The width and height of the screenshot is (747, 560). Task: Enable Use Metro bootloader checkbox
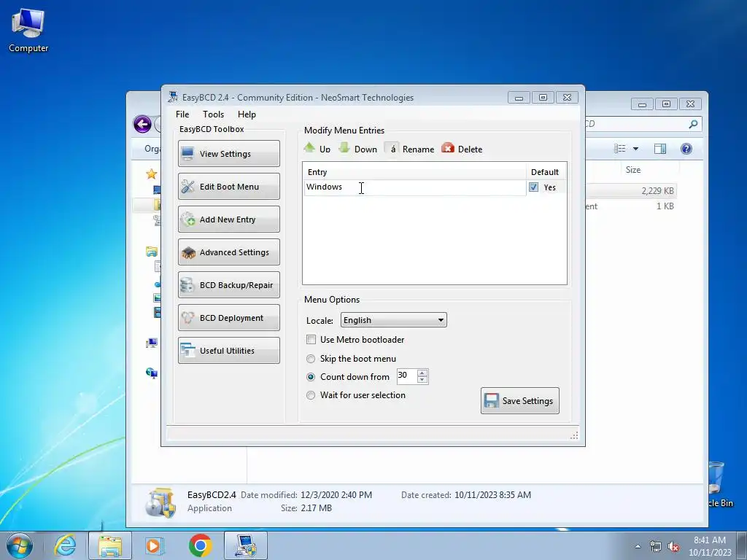point(311,340)
